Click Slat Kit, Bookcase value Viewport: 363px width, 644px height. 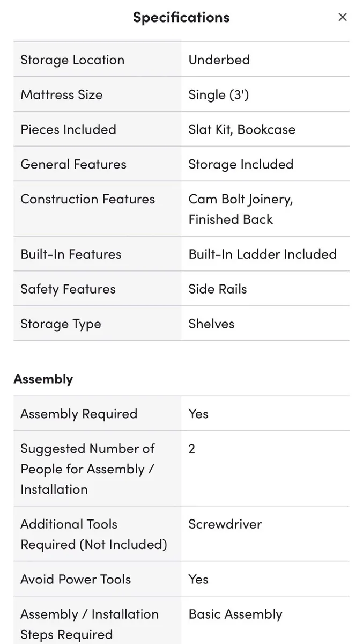point(242,129)
